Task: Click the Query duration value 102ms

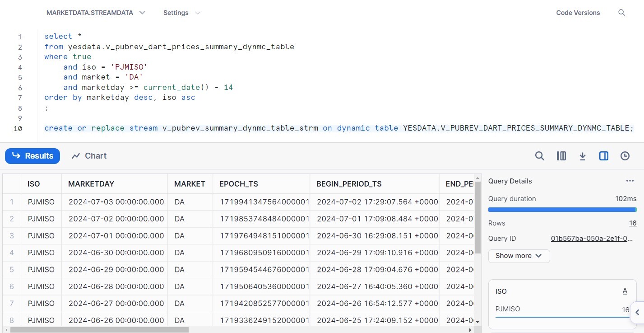Action: tap(626, 199)
